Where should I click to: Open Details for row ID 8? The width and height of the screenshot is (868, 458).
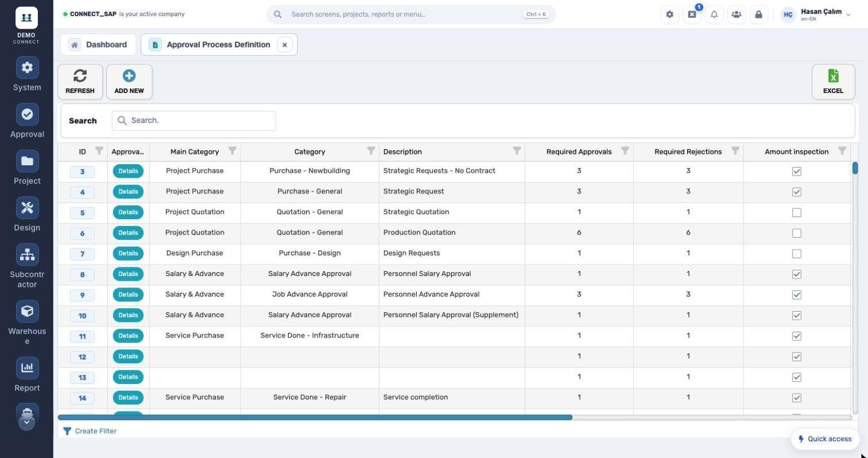pos(128,274)
